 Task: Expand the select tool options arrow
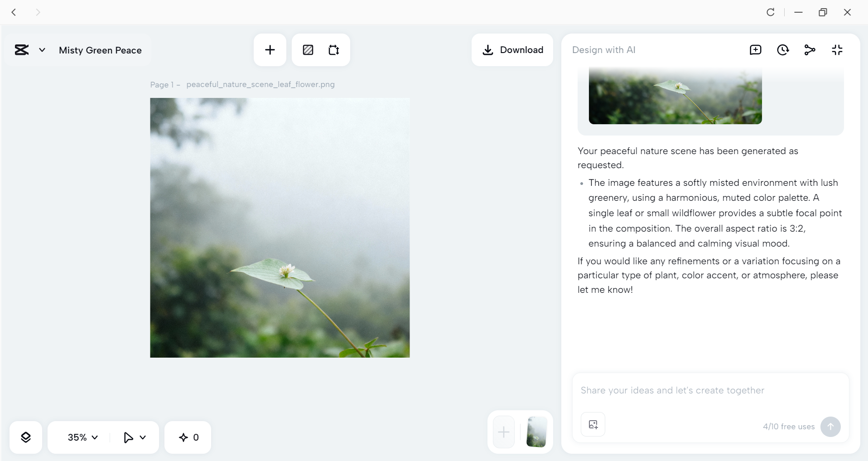[143, 437]
